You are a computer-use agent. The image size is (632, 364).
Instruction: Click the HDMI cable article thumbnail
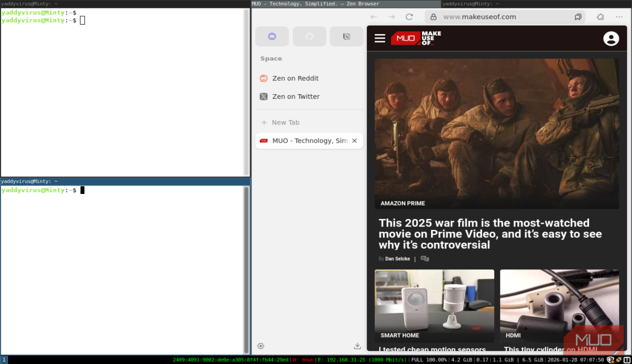pos(560,306)
